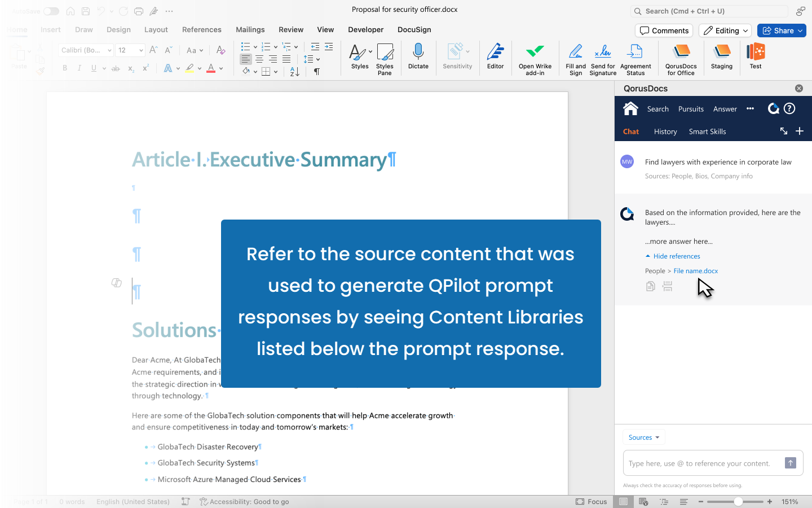Switch to Focus mode
This screenshot has width=812, height=508.
(592, 501)
